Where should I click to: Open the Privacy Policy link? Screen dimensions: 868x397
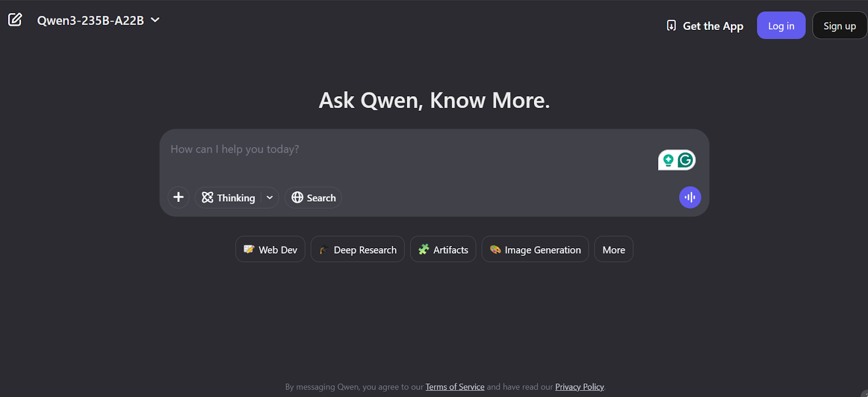click(x=579, y=387)
